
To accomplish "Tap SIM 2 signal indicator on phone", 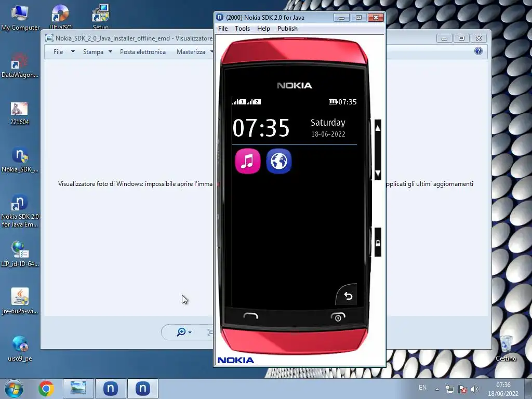I will (x=254, y=102).
